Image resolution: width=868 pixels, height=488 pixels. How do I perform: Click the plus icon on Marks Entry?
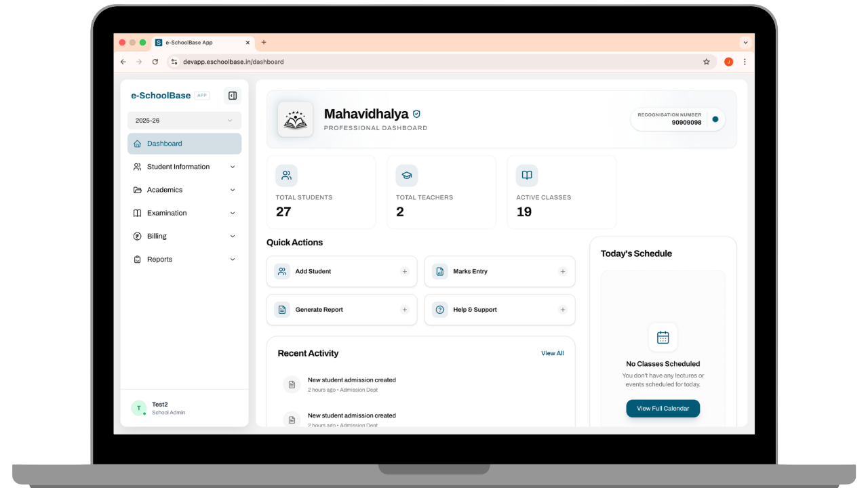click(x=562, y=271)
